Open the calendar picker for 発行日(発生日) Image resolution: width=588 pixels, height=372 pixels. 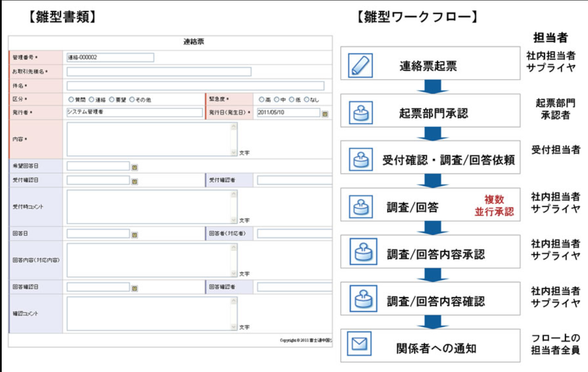[x=325, y=114]
